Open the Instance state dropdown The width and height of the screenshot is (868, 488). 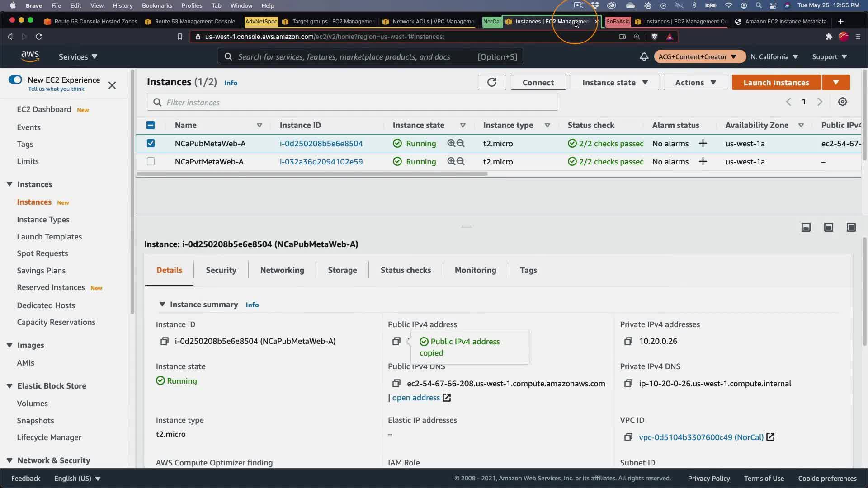pos(614,82)
